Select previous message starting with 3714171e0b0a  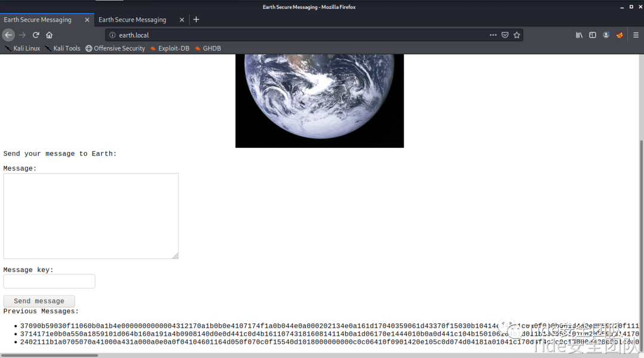[329, 334]
